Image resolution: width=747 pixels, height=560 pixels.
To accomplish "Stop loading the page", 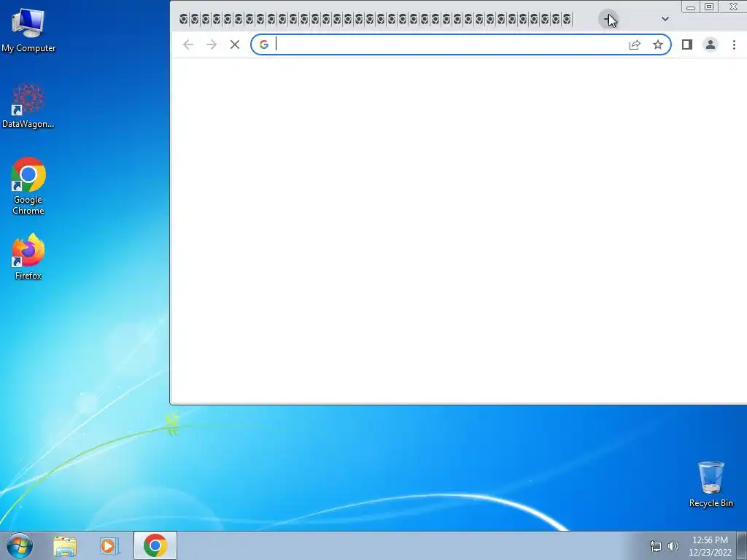I will click(235, 44).
